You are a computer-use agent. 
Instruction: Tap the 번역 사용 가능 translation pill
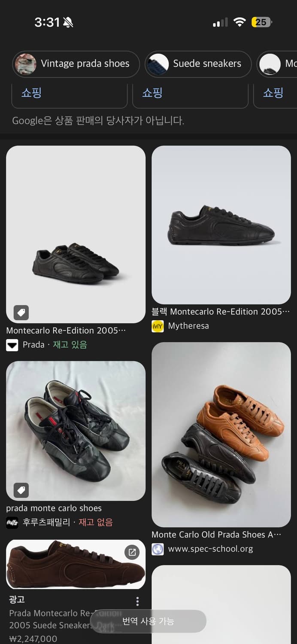pyautogui.click(x=148, y=621)
